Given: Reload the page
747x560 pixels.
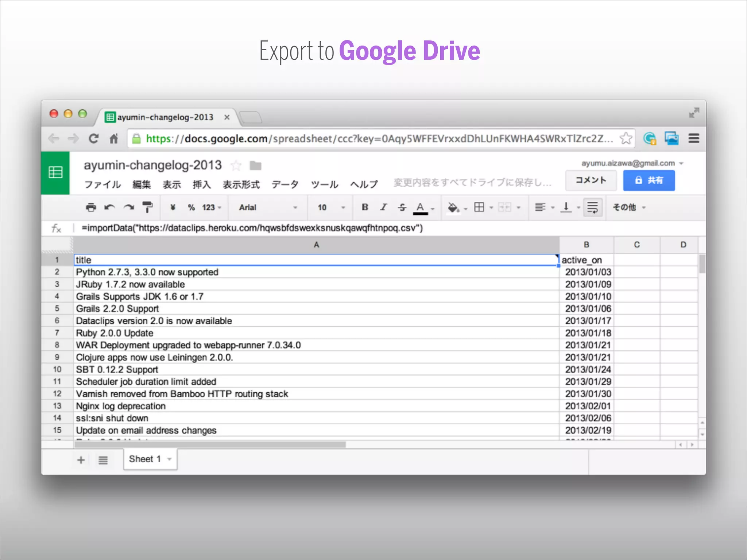Looking at the screenshot, I should 94,139.
